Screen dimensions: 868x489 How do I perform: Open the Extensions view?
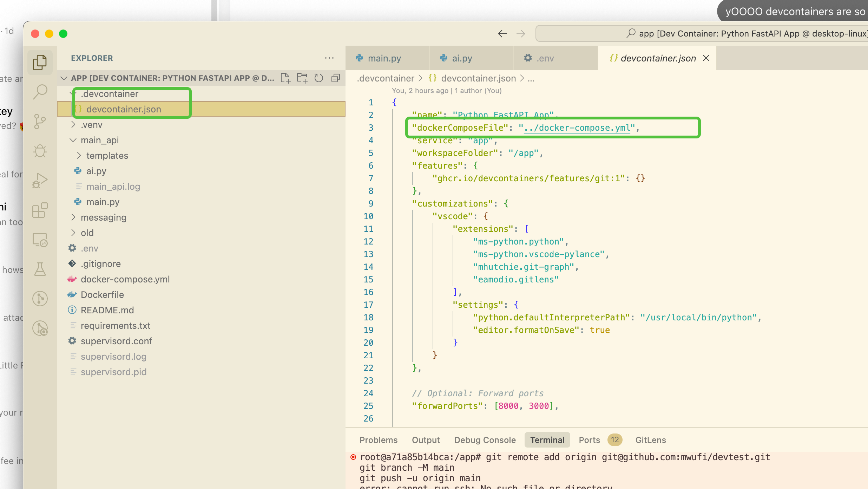40,210
